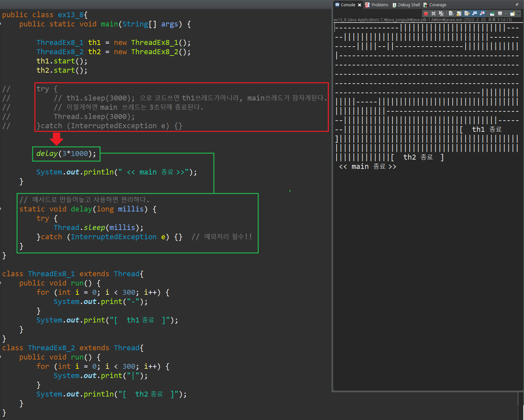Toggle Show Console When Standard Out Changes

click(x=474, y=14)
